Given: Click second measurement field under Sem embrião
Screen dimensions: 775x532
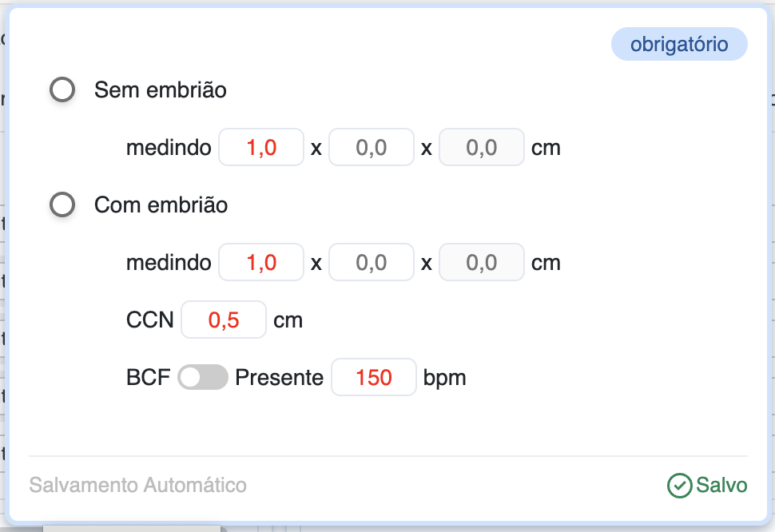Looking at the screenshot, I should pos(372,148).
